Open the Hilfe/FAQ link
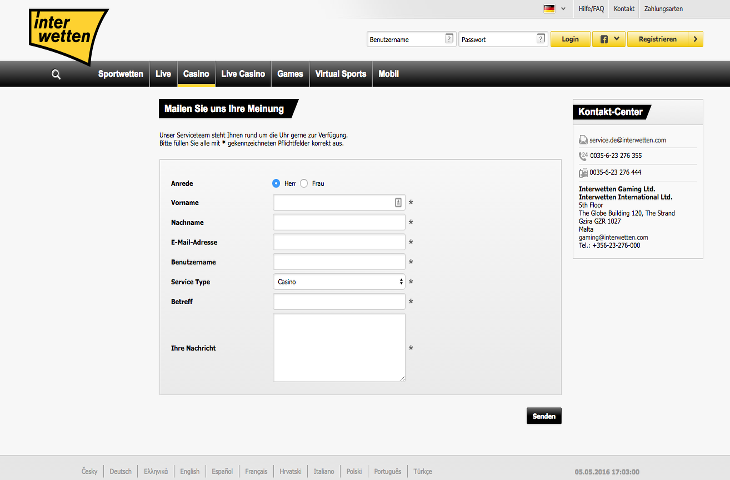 point(591,9)
